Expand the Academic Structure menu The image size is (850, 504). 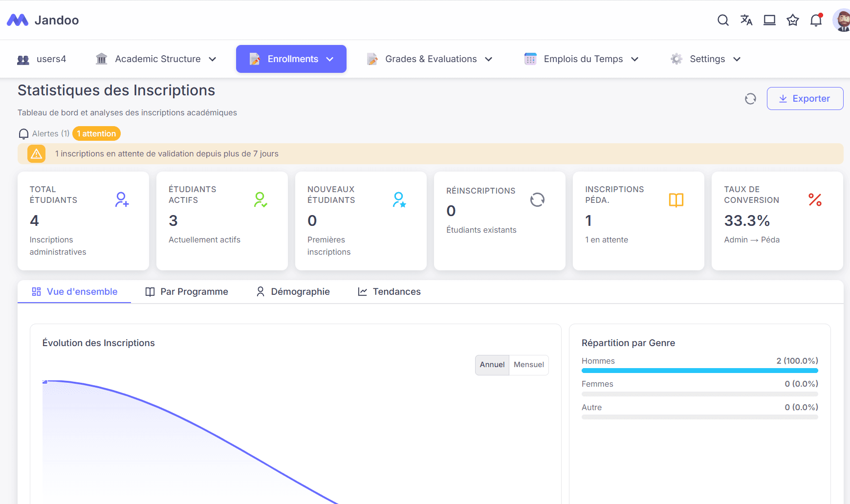[156, 59]
